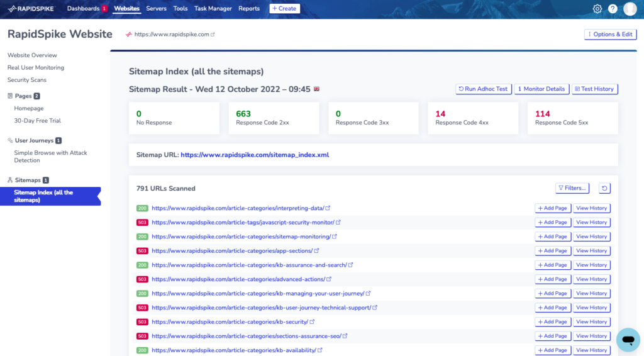Open Real User Monitoring in sidebar
Screen dimensions: 644x356
36,67
